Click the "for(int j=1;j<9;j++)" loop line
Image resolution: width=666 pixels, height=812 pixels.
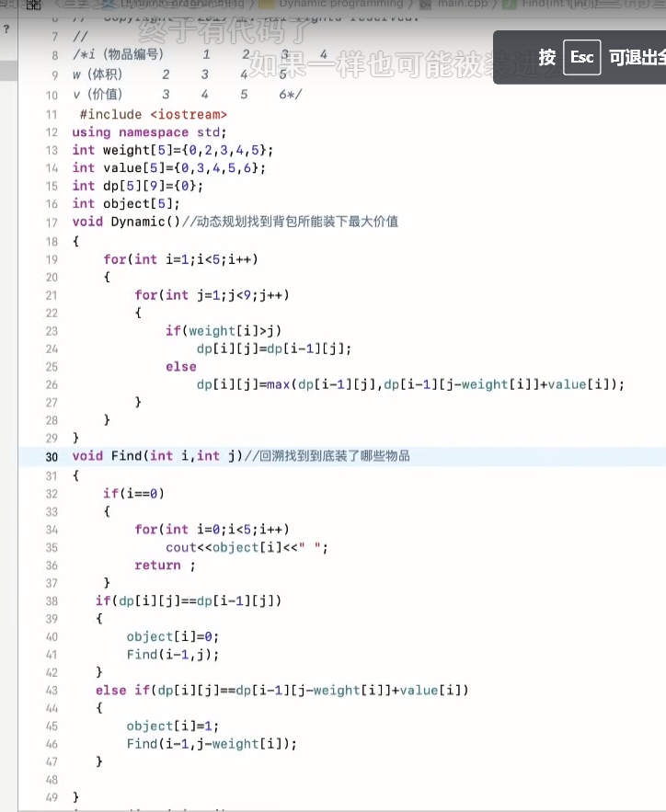point(212,295)
